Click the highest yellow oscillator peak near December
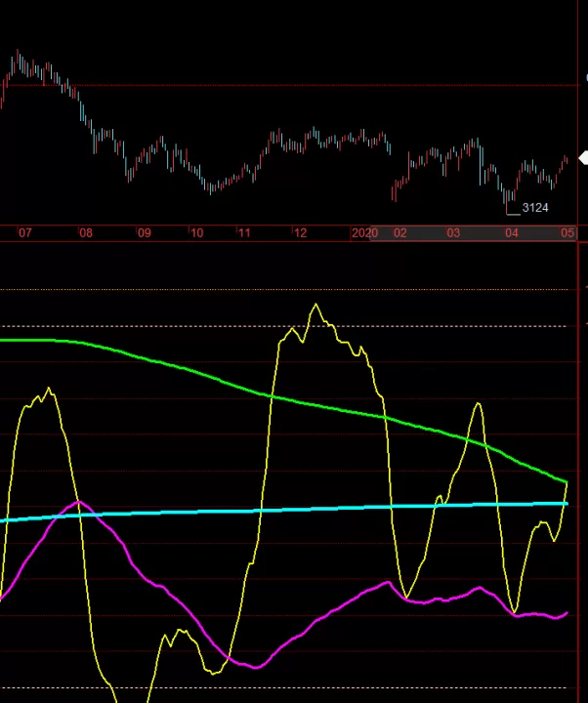 (x=315, y=305)
